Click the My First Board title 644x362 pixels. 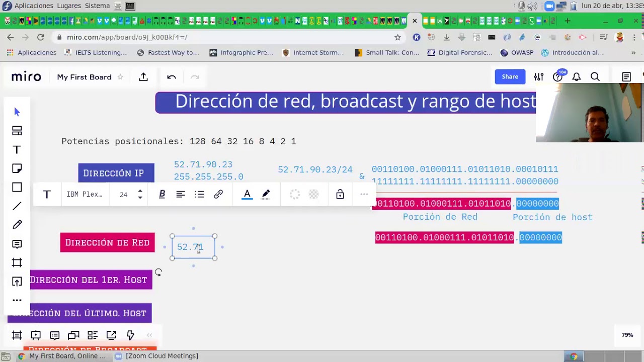click(x=84, y=77)
